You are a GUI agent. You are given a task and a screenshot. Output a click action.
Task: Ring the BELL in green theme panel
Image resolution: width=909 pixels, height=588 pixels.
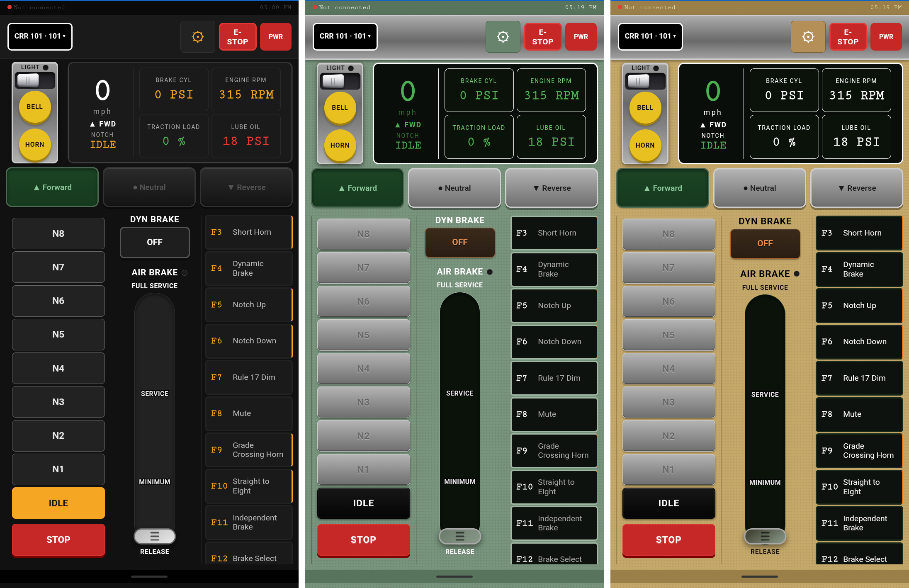pos(340,108)
